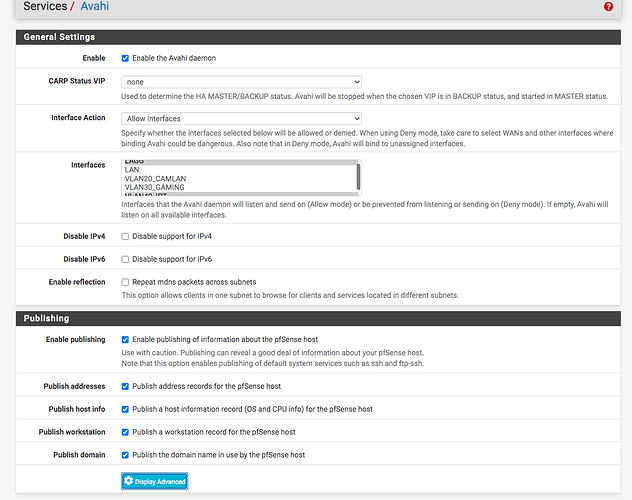Toggle Publish a workstation record checkbox
The width and height of the screenshot is (632, 500).
tap(125, 432)
